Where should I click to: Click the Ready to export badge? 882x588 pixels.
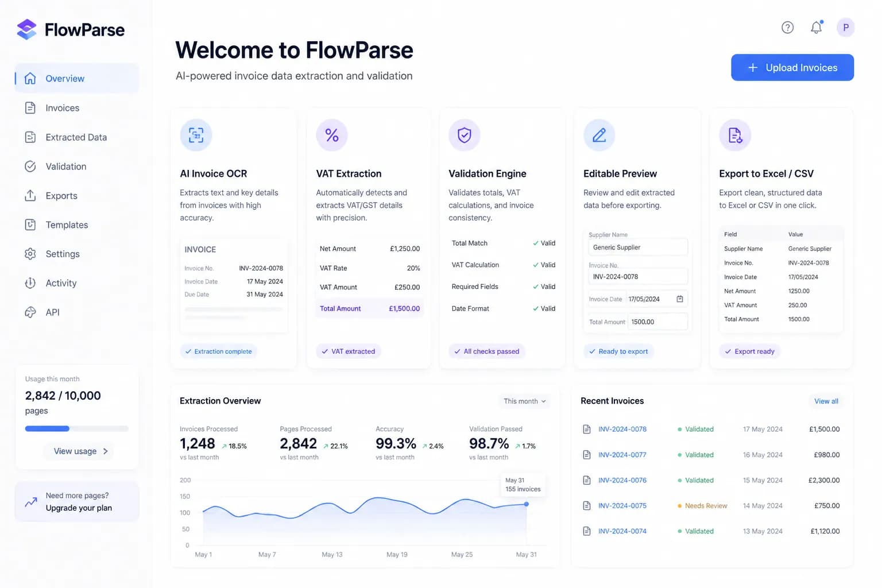(618, 351)
